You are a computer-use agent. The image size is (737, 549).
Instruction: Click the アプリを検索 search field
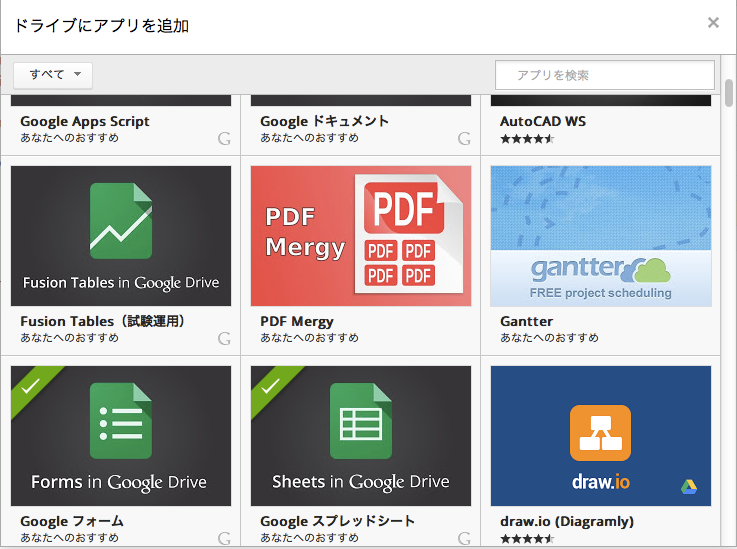coord(605,75)
